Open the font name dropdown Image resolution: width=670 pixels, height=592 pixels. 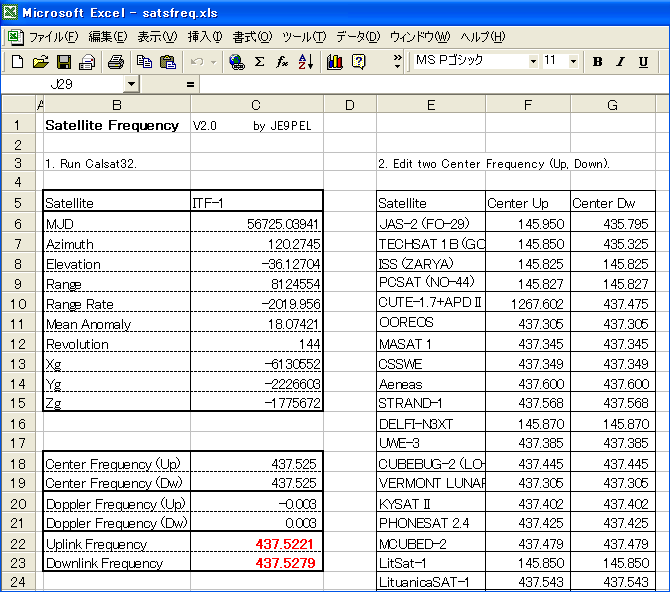click(x=533, y=62)
